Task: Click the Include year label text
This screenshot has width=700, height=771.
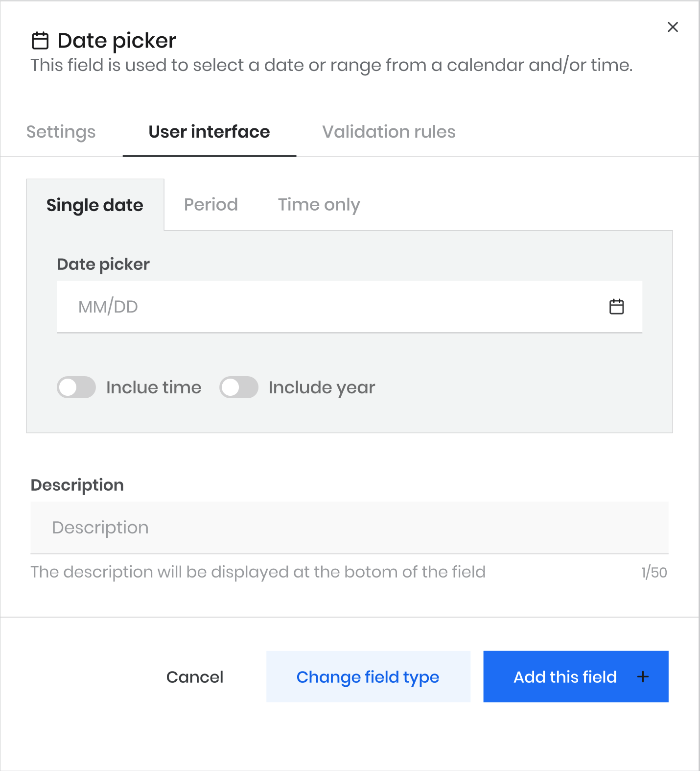Action: 322,387
